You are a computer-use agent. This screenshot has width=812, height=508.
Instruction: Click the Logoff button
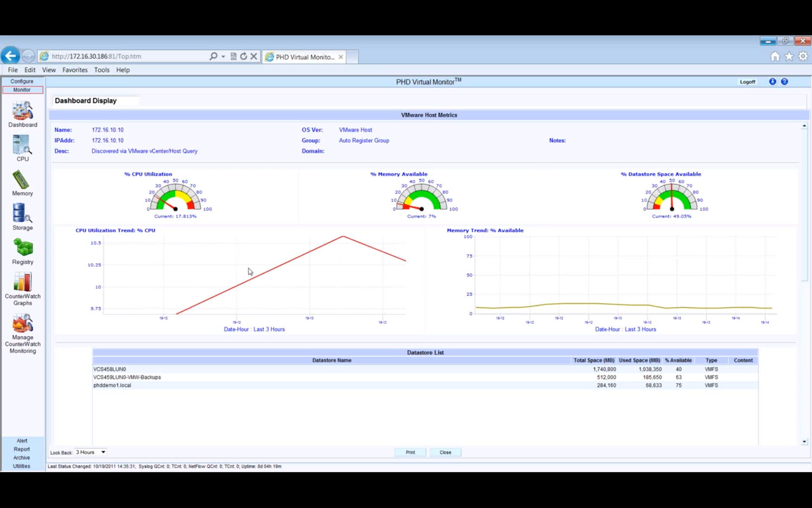click(x=747, y=82)
